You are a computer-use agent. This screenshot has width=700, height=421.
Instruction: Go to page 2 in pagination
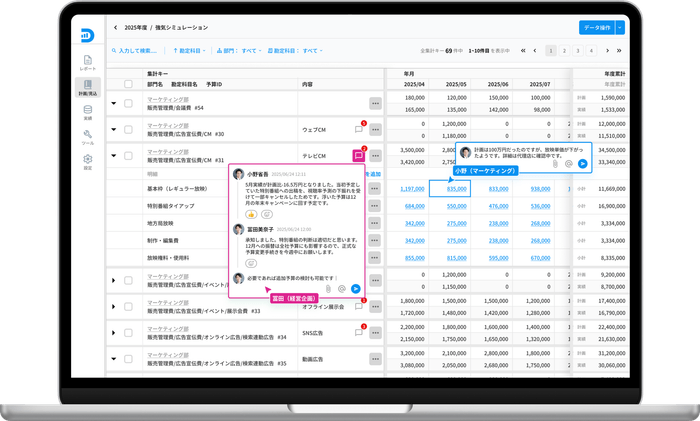pos(564,50)
